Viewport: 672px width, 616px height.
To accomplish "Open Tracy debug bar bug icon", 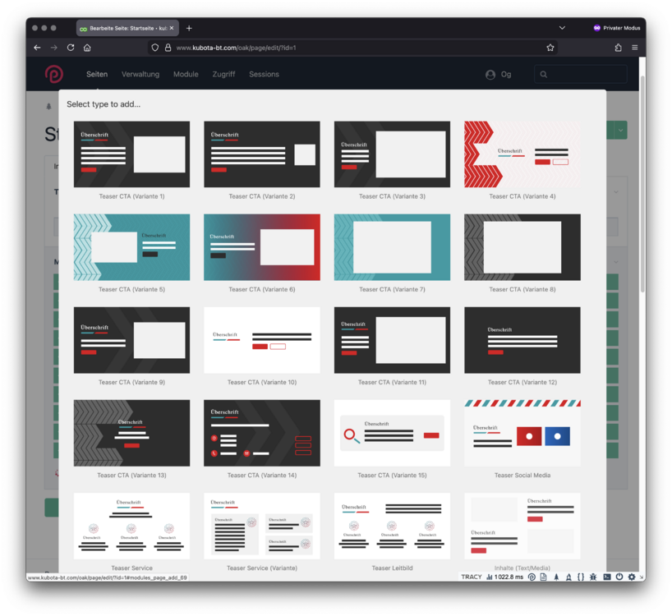I will coord(593,577).
